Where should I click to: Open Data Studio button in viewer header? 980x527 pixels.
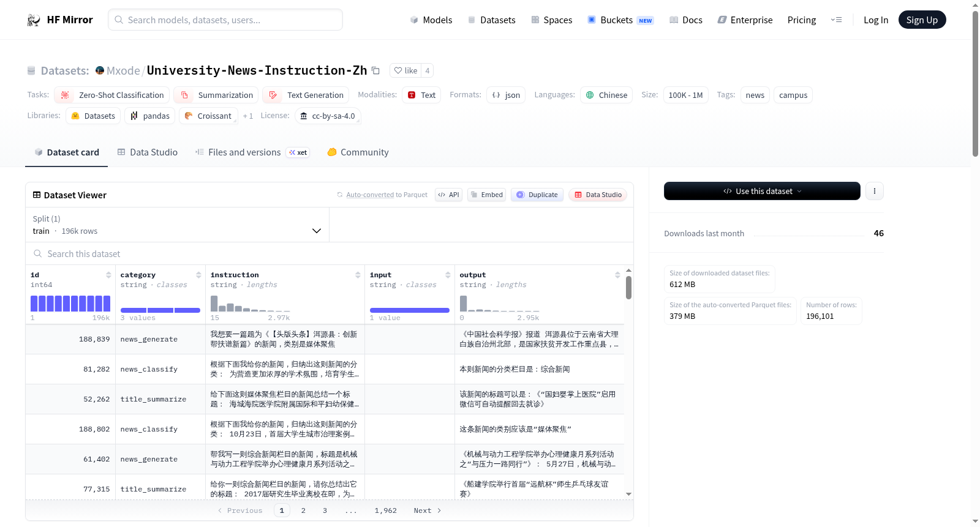coord(598,195)
